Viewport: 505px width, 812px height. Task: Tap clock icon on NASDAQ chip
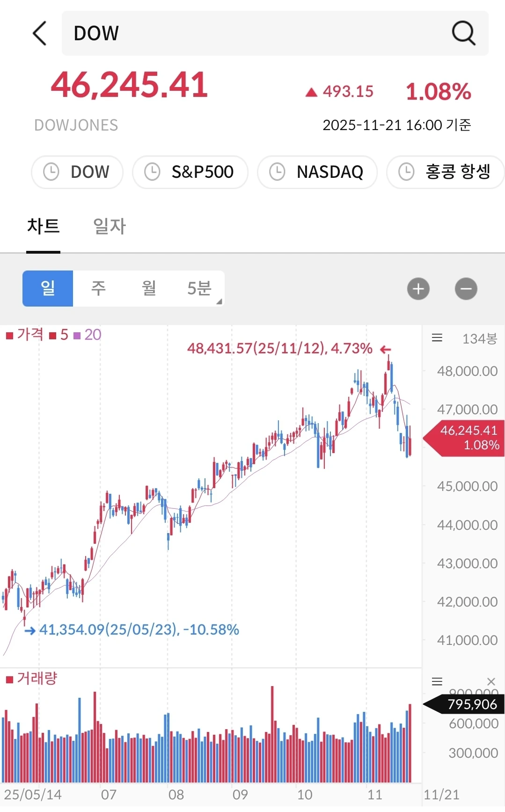[x=277, y=172]
